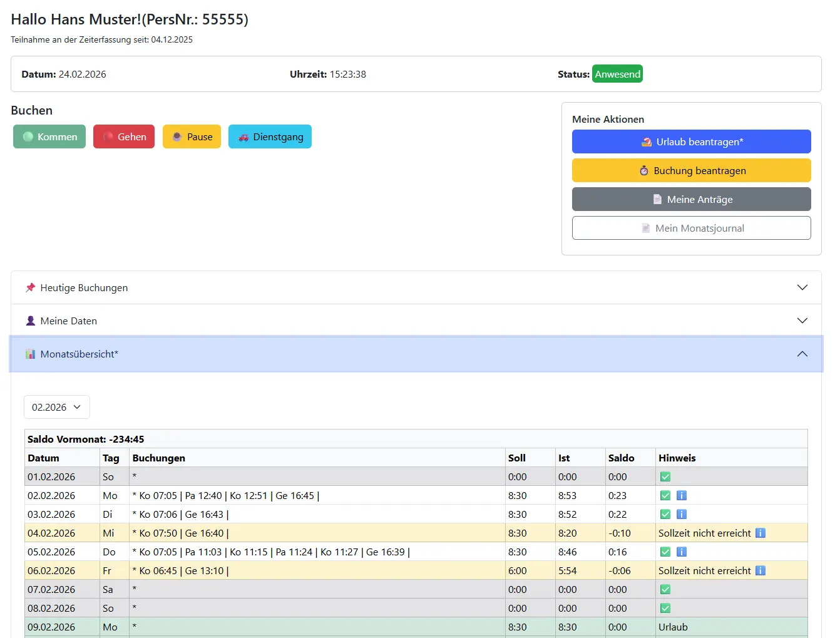Open Meine Anträge

coord(691,199)
